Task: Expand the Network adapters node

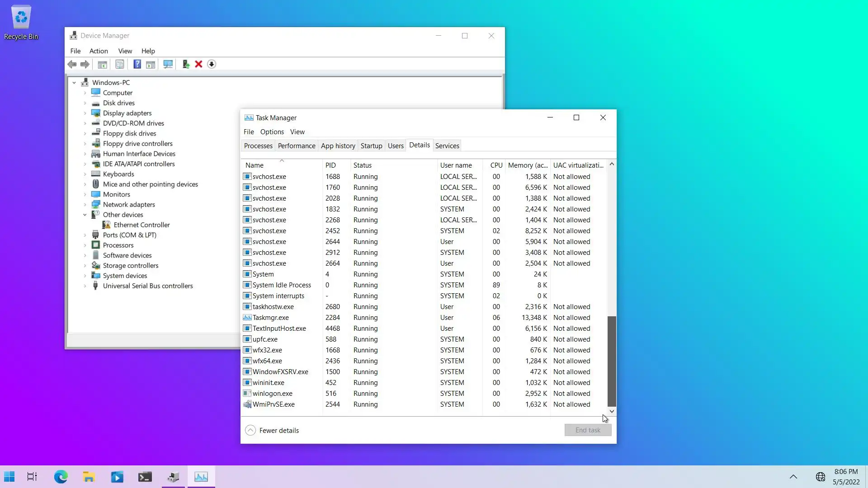Action: pyautogui.click(x=85, y=205)
